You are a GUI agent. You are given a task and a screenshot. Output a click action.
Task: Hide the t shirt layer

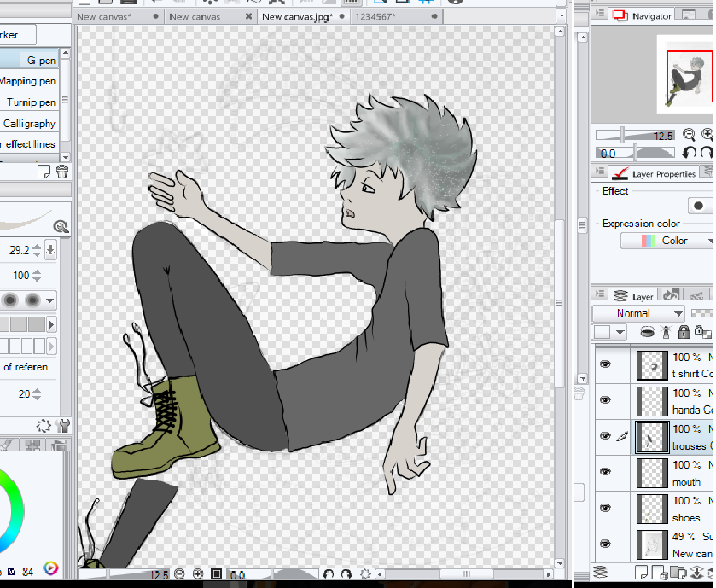coord(605,364)
